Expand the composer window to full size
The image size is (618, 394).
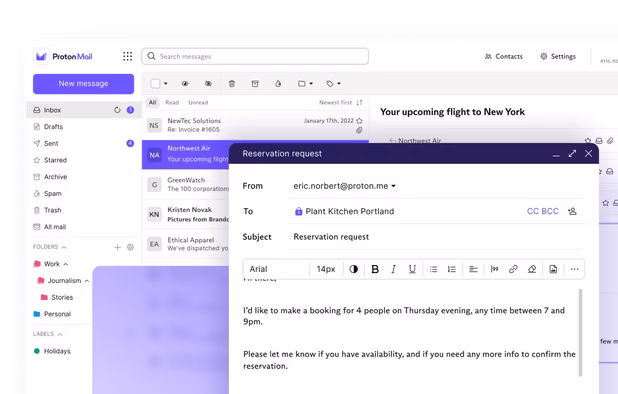pos(572,154)
